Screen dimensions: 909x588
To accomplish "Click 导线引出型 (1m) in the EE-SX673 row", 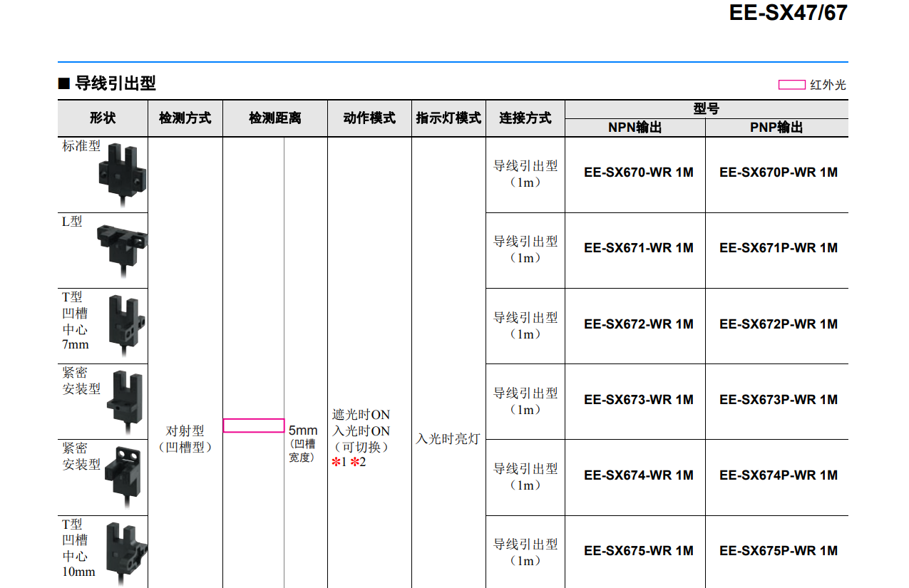I will pos(525,401).
